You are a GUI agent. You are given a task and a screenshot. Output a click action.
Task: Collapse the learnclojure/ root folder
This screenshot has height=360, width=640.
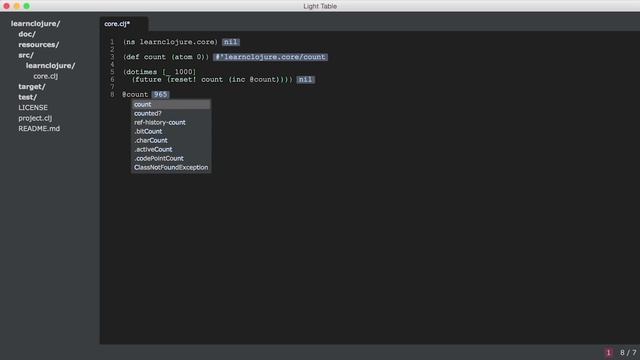click(x=36, y=24)
